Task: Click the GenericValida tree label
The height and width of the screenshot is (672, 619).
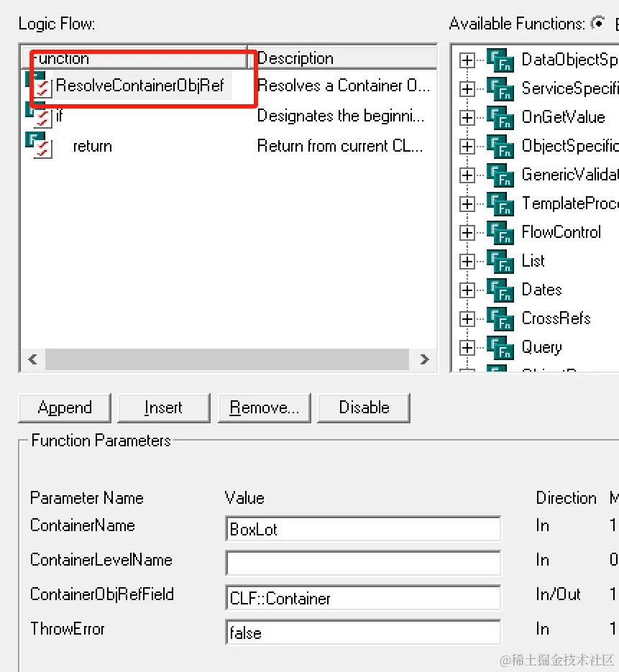Action: coord(569,175)
